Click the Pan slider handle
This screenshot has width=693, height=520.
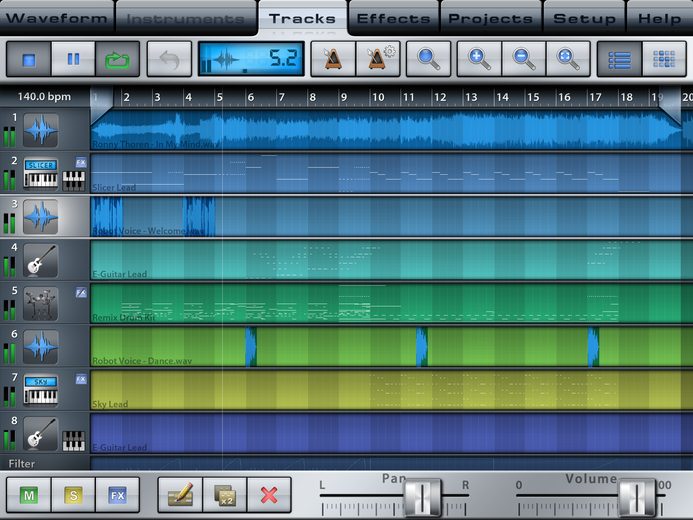point(422,497)
